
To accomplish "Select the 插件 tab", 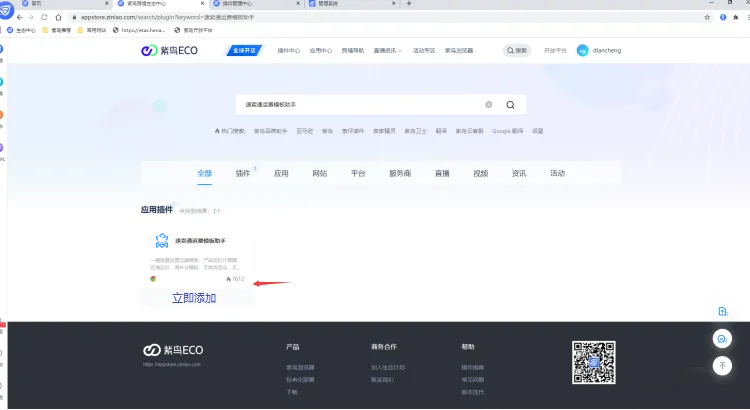I will point(243,173).
